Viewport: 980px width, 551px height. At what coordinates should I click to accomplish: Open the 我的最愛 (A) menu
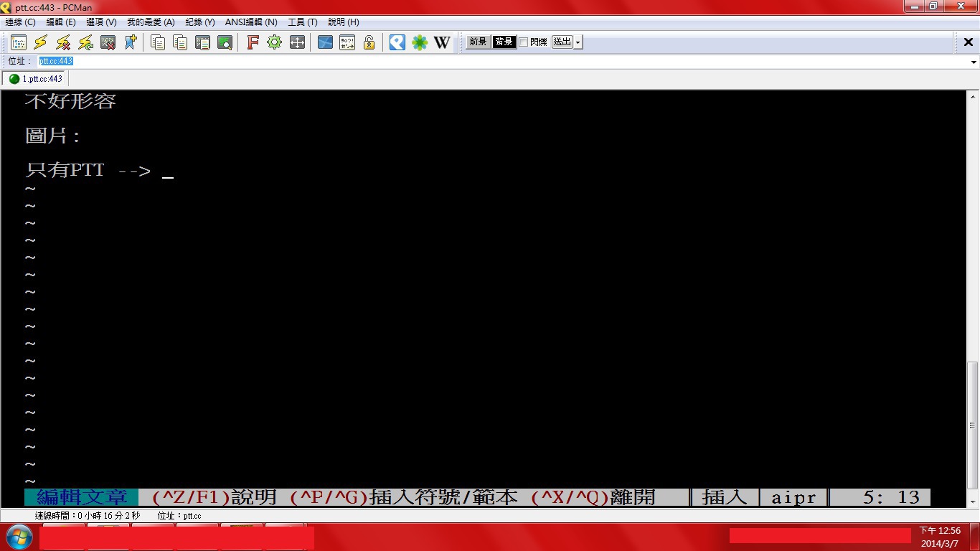[x=151, y=22]
